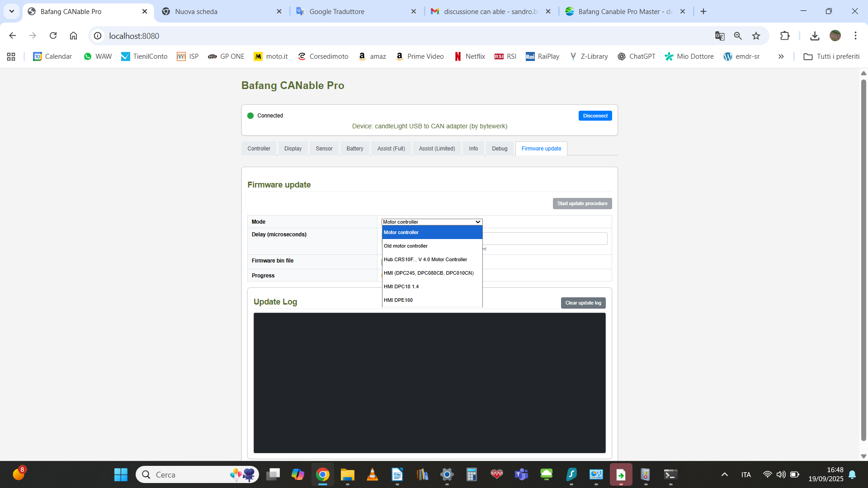Screen dimensions: 868x488
Task: Switch to Bafang Canable Pro Master tab
Action: pyautogui.click(x=625, y=11)
